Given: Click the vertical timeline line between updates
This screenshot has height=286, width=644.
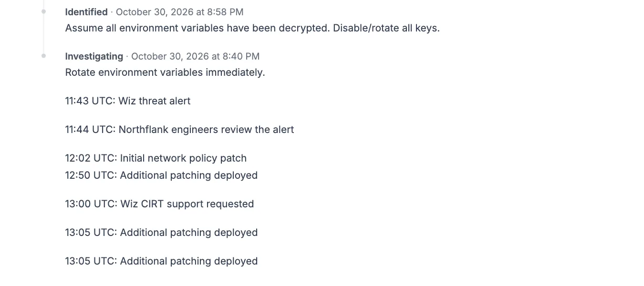Looking at the screenshot, I should click(43, 33).
